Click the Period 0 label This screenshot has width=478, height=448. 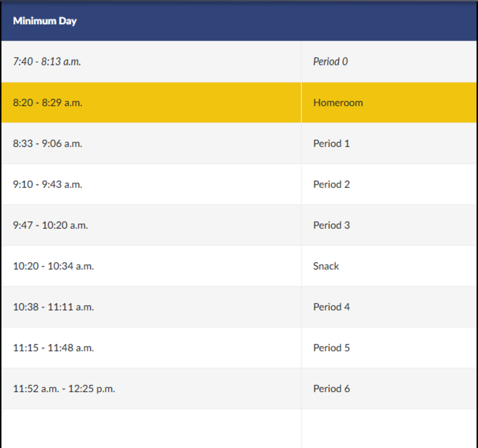pyautogui.click(x=330, y=61)
